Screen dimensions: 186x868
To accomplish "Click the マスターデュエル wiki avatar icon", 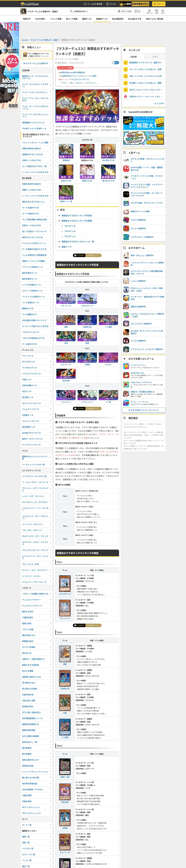I will (x=23, y=11).
